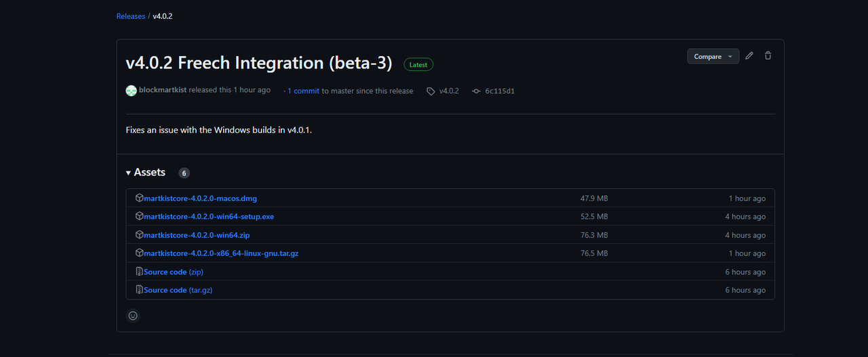Image resolution: width=868 pixels, height=357 pixels.
Task: Download martkistcore-4.0.2.0-x86_64-linux-gnu.tar.gz
Action: [x=221, y=253]
